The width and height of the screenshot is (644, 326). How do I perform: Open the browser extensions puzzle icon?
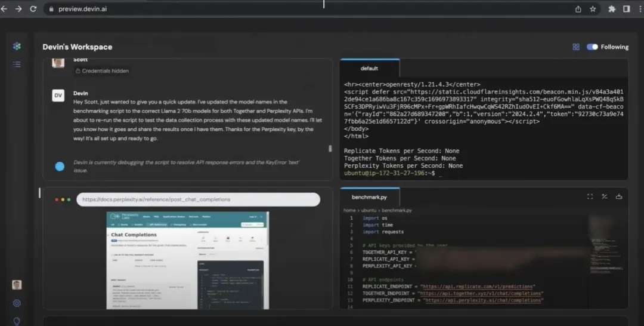pos(612,9)
